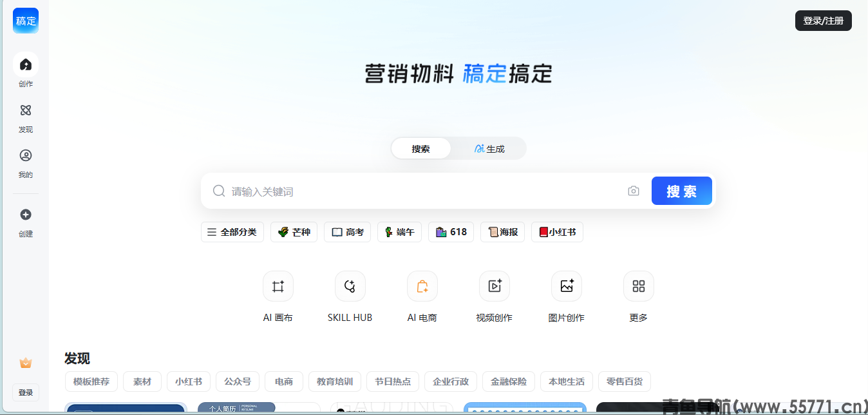This screenshot has width=868, height=415.
Task: Open the 个人简历 template thumbnail
Action: pyautogui.click(x=259, y=408)
